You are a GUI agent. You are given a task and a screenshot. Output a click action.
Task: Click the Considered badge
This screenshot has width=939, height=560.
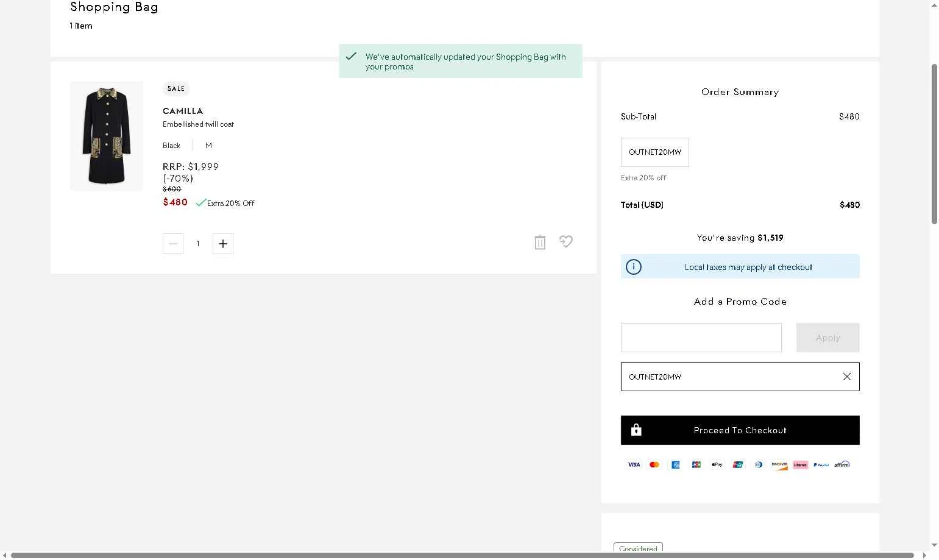[x=638, y=548]
